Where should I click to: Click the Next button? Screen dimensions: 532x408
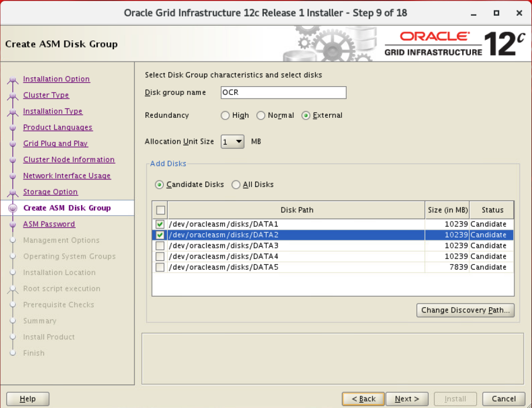406,399
